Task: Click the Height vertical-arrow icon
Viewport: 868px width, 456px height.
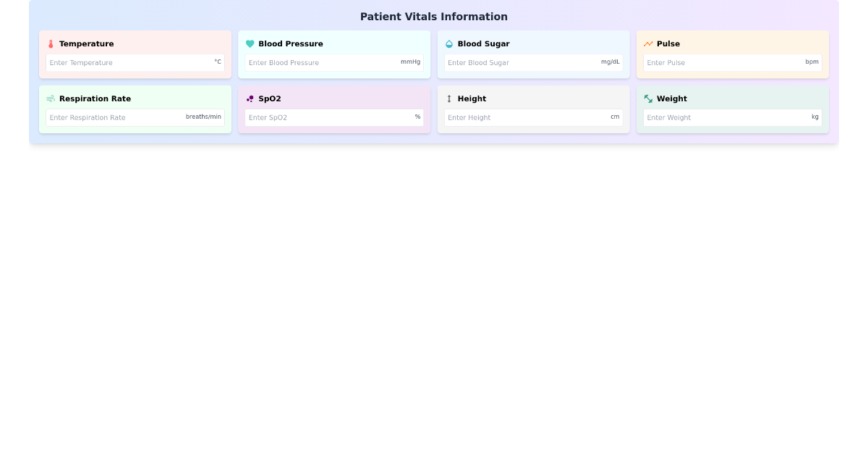Action: coord(449,98)
